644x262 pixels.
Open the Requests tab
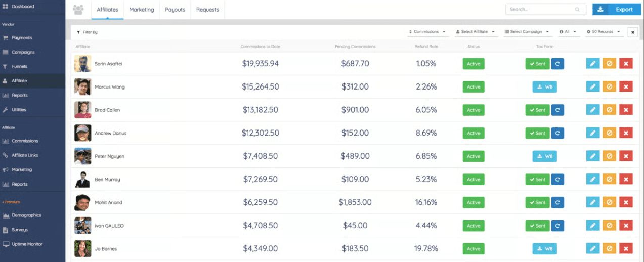pos(207,10)
